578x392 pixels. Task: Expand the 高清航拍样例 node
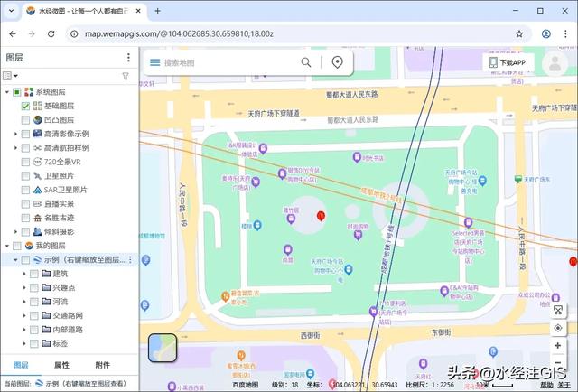(x=15, y=148)
